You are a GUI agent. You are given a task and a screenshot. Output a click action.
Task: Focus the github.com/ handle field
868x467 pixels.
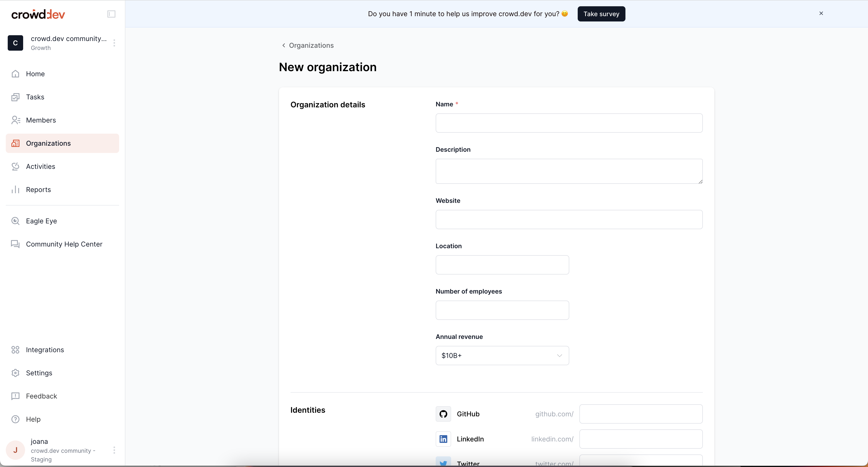point(641,414)
